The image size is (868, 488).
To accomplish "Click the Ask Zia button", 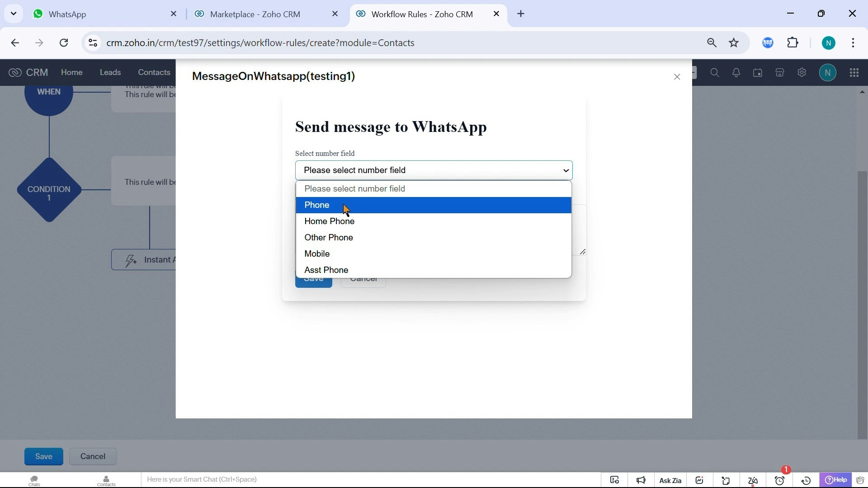I will [x=670, y=481].
